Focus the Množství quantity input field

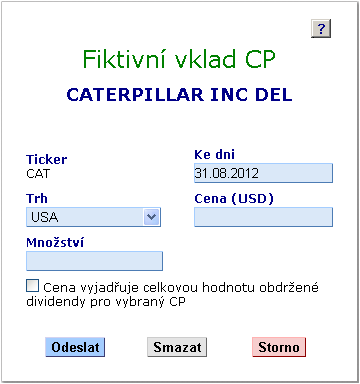(94, 261)
